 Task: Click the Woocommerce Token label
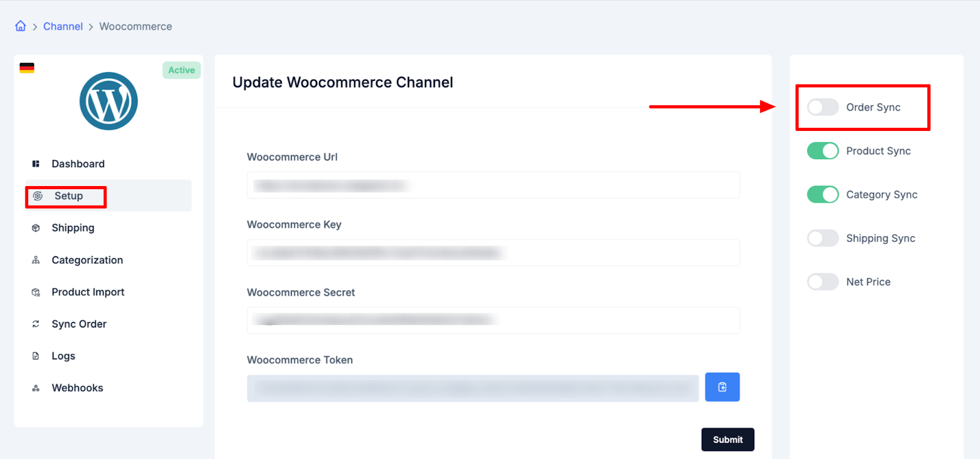[x=300, y=360]
